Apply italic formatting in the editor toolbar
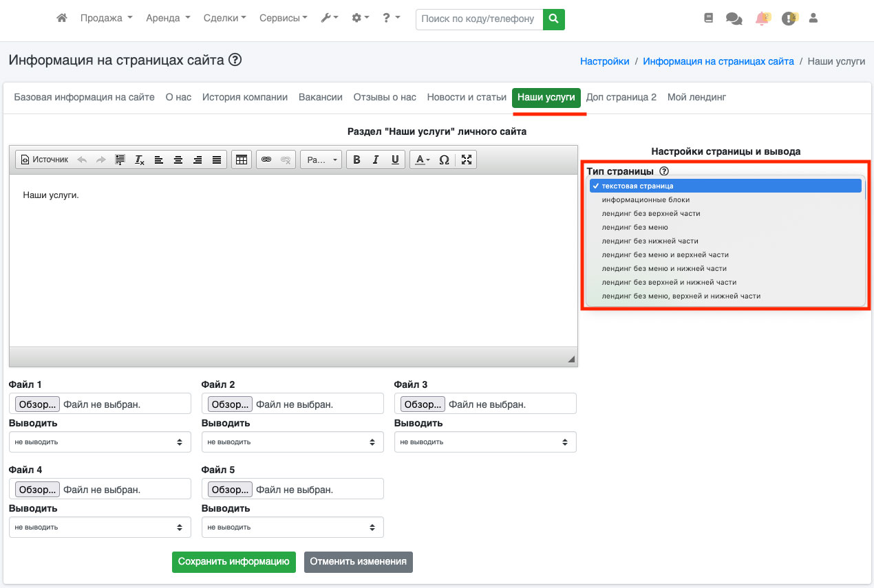The height and width of the screenshot is (588, 874). point(376,160)
